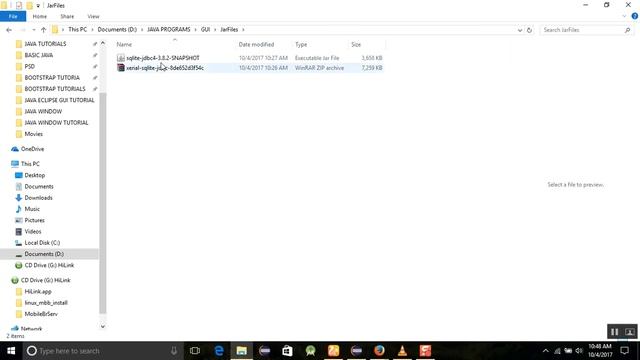Sort by the Type column header
The width and height of the screenshot is (640, 360).
tap(301, 44)
